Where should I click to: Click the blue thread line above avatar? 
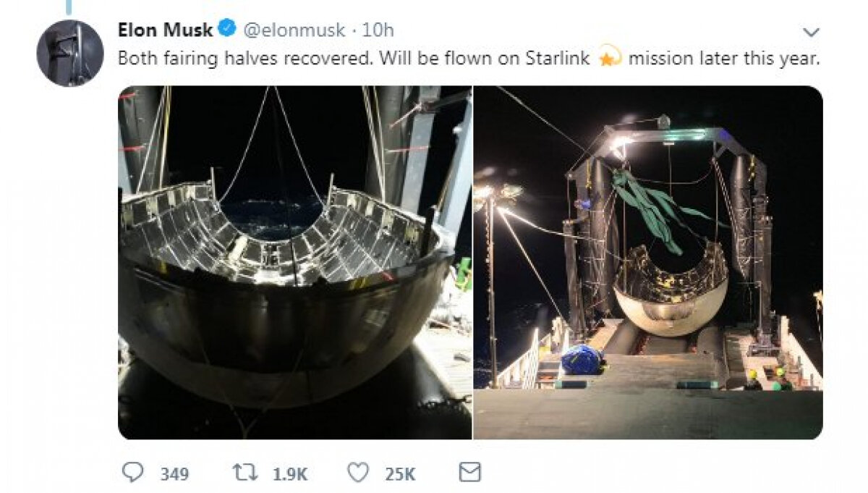tap(70, 6)
